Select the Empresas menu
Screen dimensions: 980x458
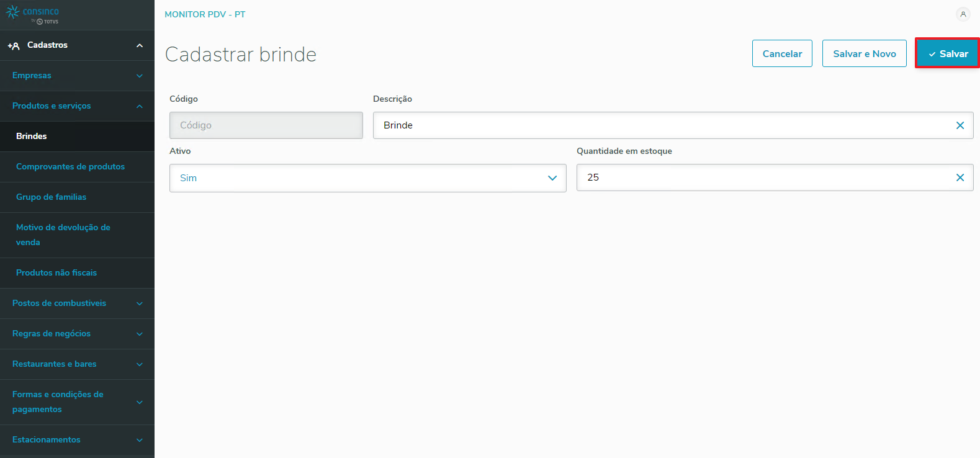(77, 76)
